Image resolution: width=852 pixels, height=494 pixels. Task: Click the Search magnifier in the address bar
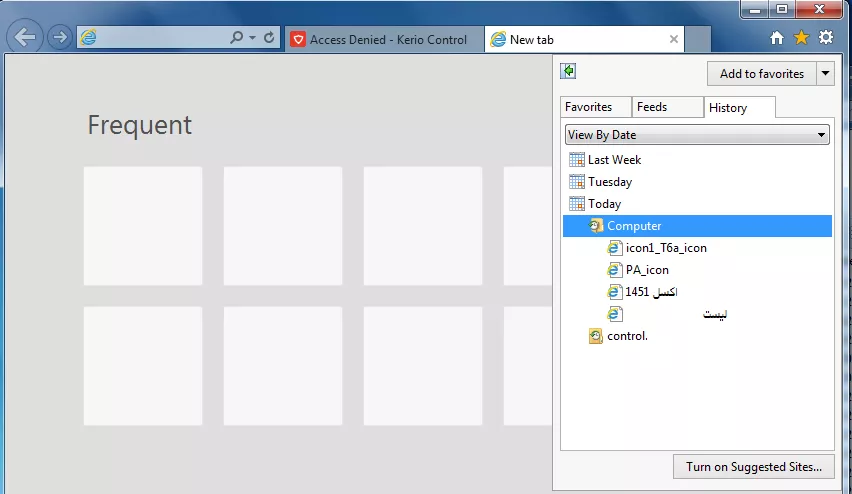[x=236, y=37]
